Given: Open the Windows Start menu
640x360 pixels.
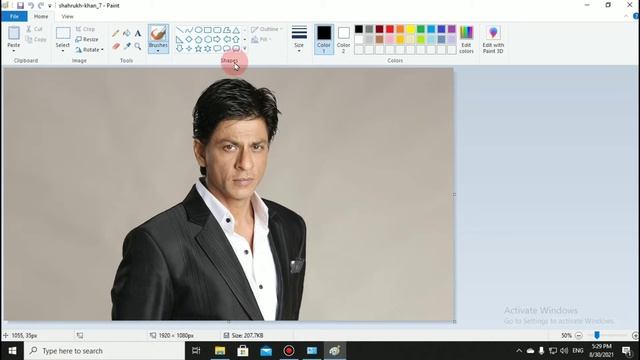Looking at the screenshot, I should [12, 351].
